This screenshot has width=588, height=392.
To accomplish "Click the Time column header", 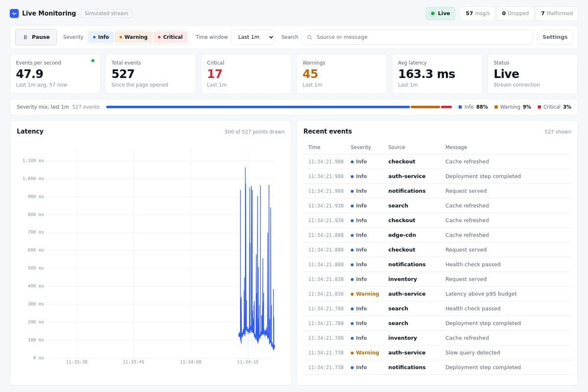I will (314, 147).
